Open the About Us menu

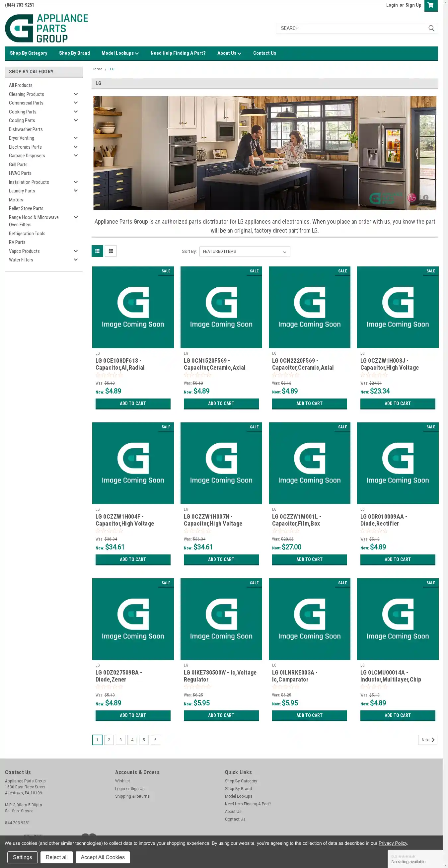click(x=229, y=53)
